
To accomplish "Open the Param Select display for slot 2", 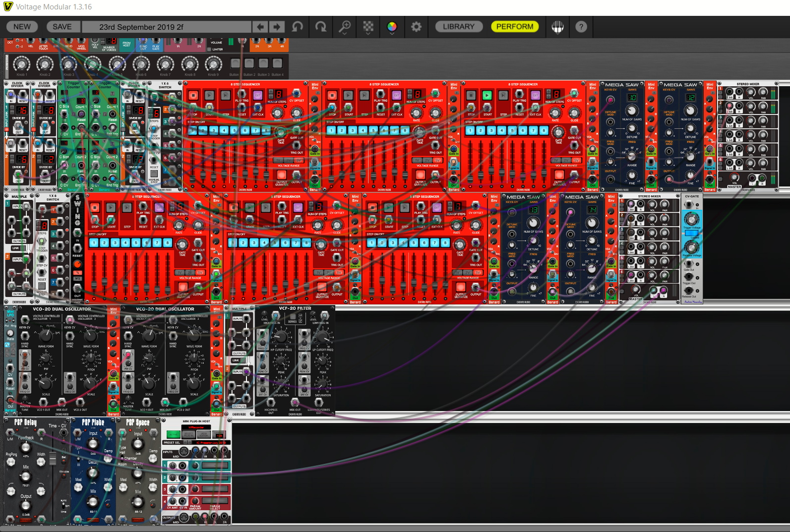I will point(215,478).
